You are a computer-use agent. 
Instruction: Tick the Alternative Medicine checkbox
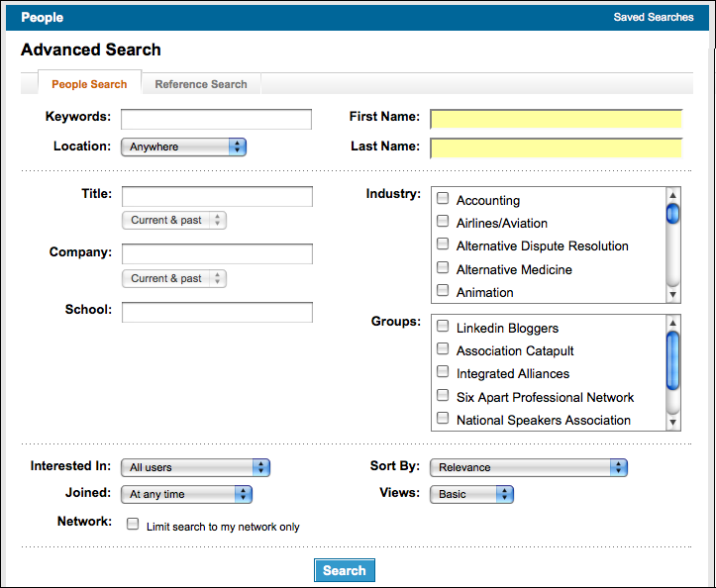tap(443, 267)
